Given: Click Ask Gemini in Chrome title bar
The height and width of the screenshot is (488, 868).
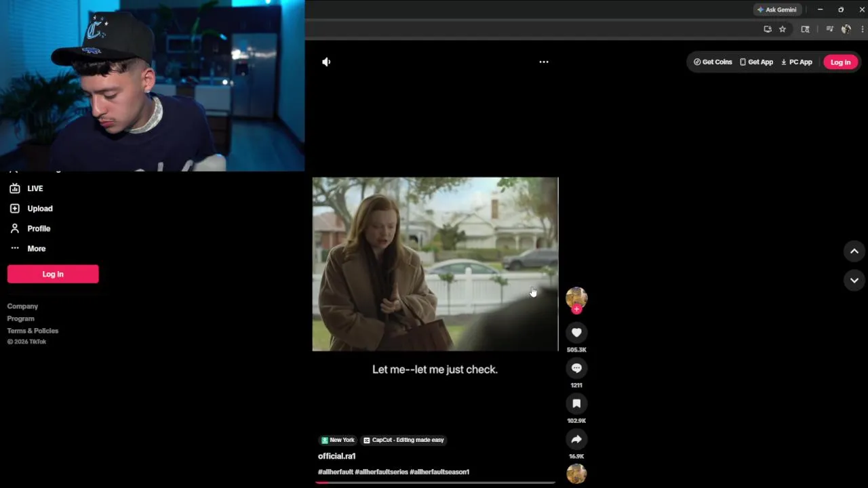Looking at the screenshot, I should 776,9.
